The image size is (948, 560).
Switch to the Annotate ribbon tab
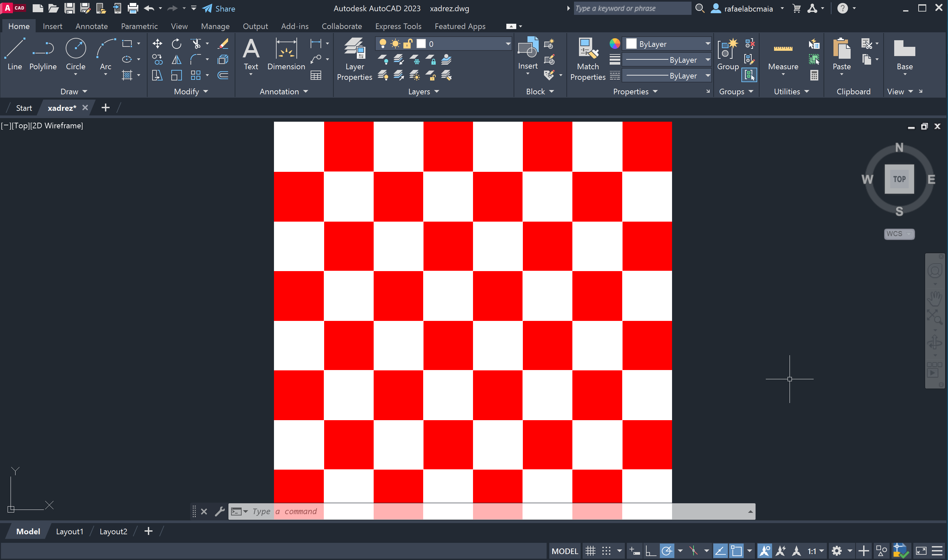pyautogui.click(x=91, y=26)
